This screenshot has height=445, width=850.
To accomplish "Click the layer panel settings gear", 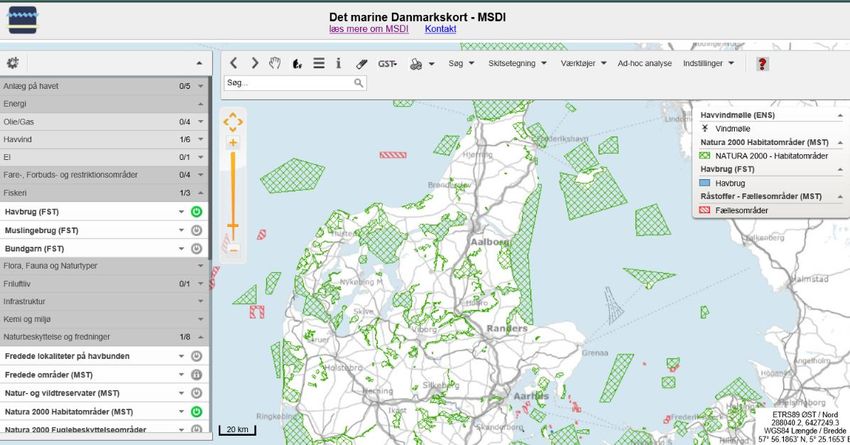I will pos(12,63).
